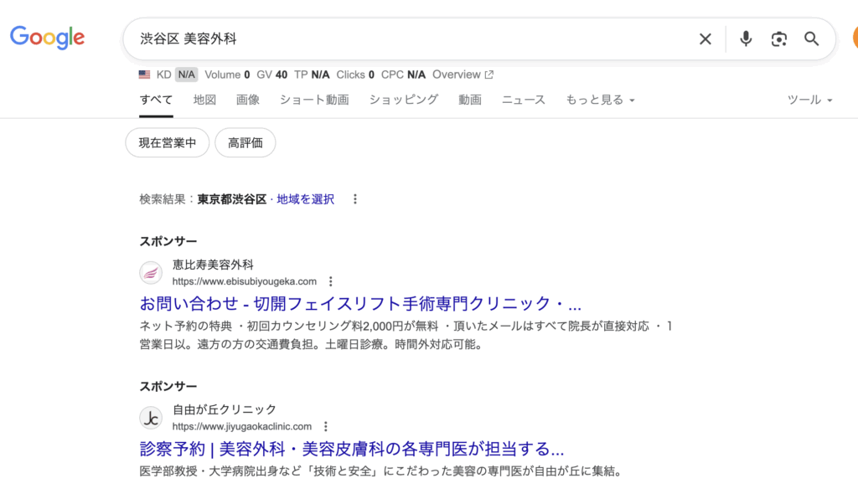
Task: Expand the ツール dropdown
Action: (x=810, y=100)
